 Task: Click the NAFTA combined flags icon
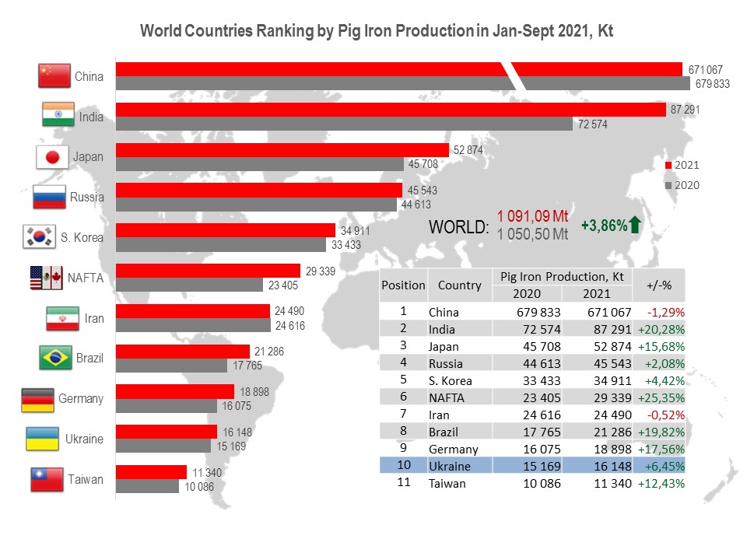tap(46, 278)
